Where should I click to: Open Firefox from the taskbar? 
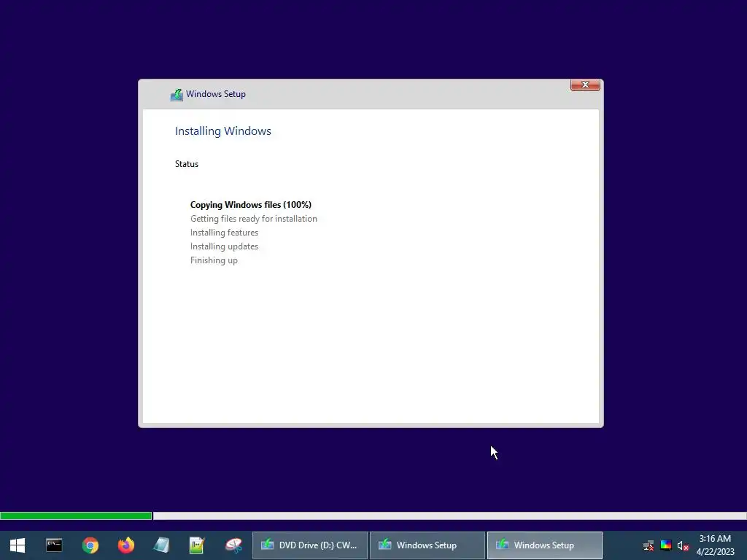[x=125, y=545]
